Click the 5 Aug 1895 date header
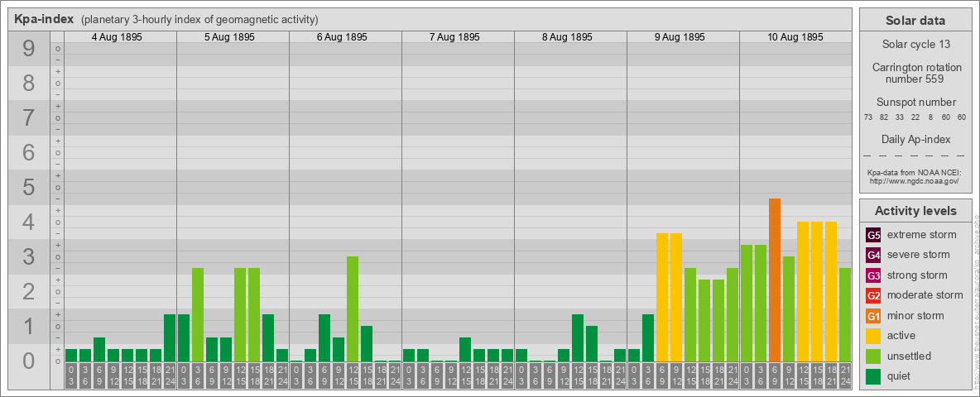This screenshot has height=397, width=980. coord(229,37)
